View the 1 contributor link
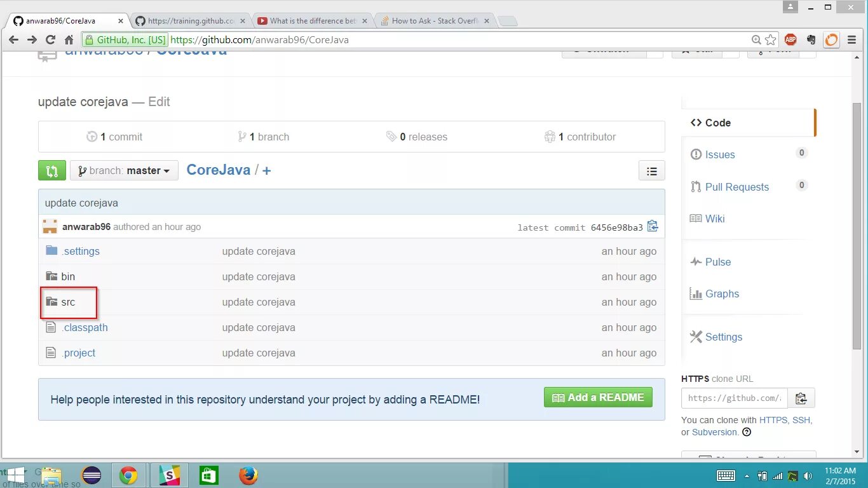Screen dimensions: 868x488 pos(580,137)
